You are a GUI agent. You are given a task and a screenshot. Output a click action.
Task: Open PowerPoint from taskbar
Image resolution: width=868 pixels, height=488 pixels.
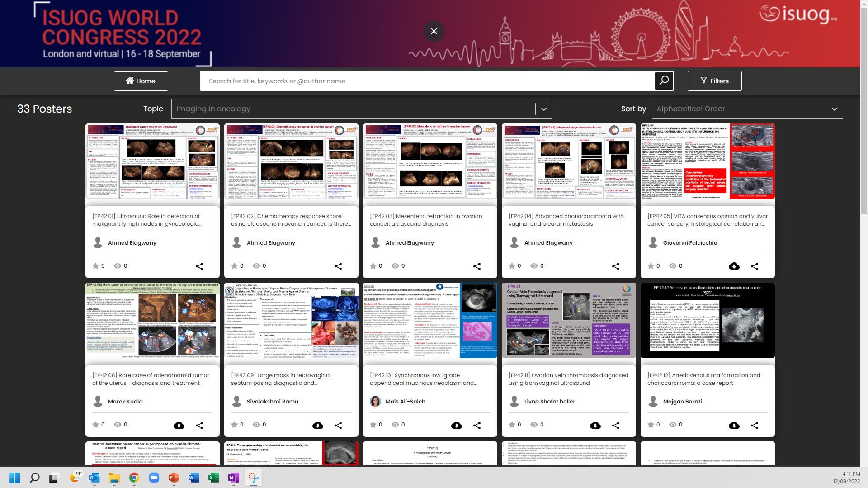coord(174,478)
